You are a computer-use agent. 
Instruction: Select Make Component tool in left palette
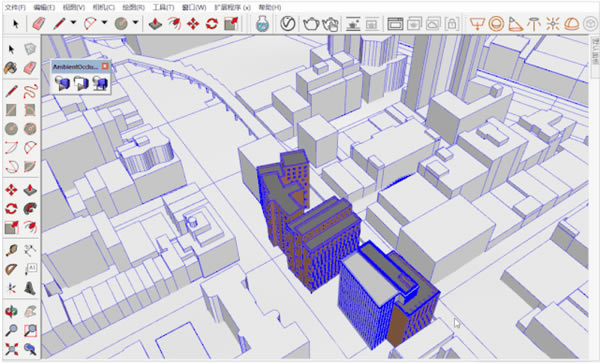pos(30,49)
